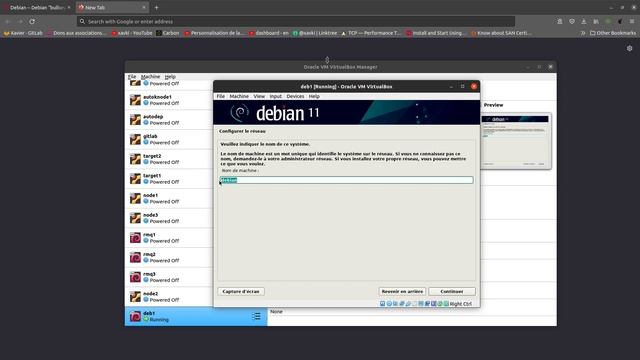Click the USB devices icon in VM status bar
Screen dimensions: 640x360
(x=408, y=304)
